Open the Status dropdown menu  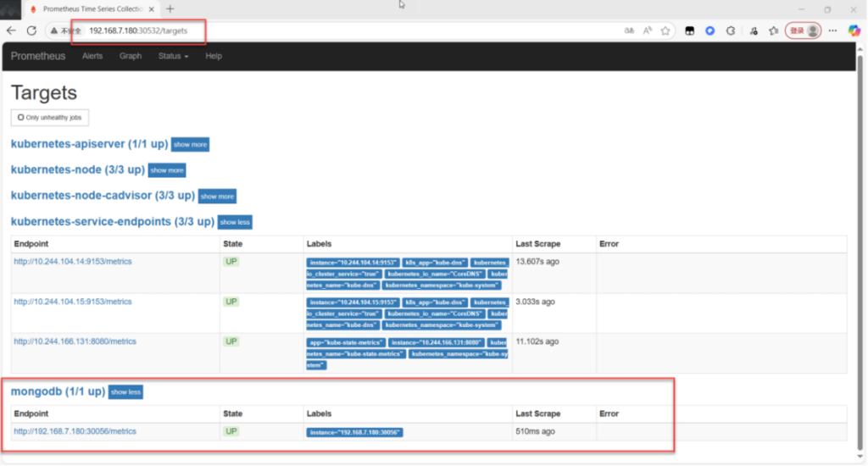[173, 56]
